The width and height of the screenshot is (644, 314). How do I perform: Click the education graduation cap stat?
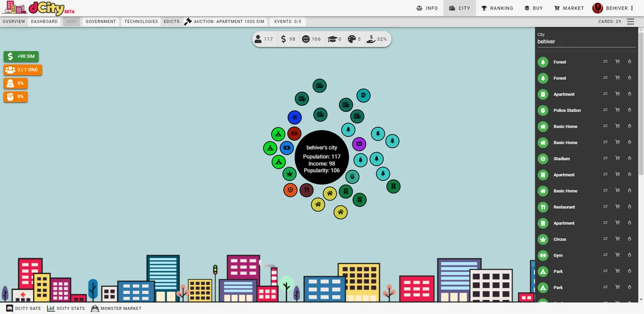335,39
